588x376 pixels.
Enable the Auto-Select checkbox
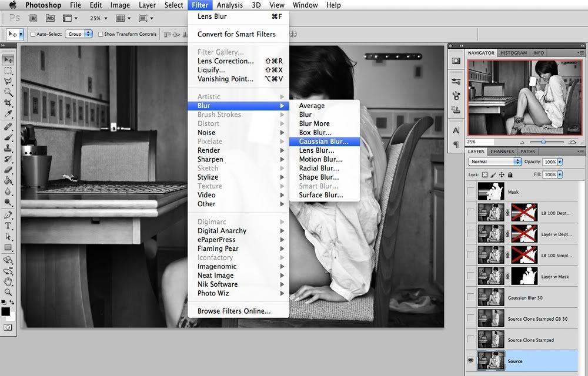point(32,34)
